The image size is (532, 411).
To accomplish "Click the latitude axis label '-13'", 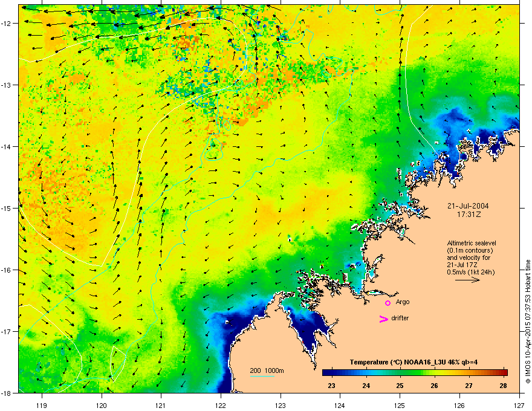I will point(6,85).
